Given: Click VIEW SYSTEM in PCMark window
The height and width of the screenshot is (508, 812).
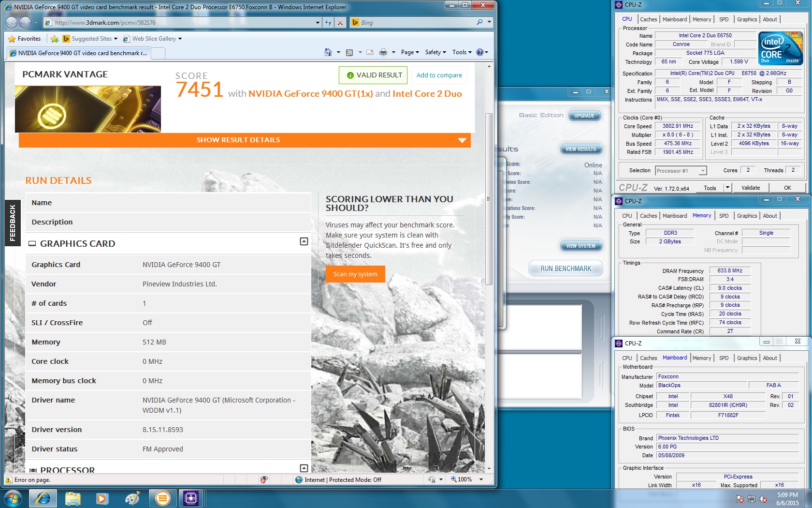Looking at the screenshot, I should pos(580,246).
